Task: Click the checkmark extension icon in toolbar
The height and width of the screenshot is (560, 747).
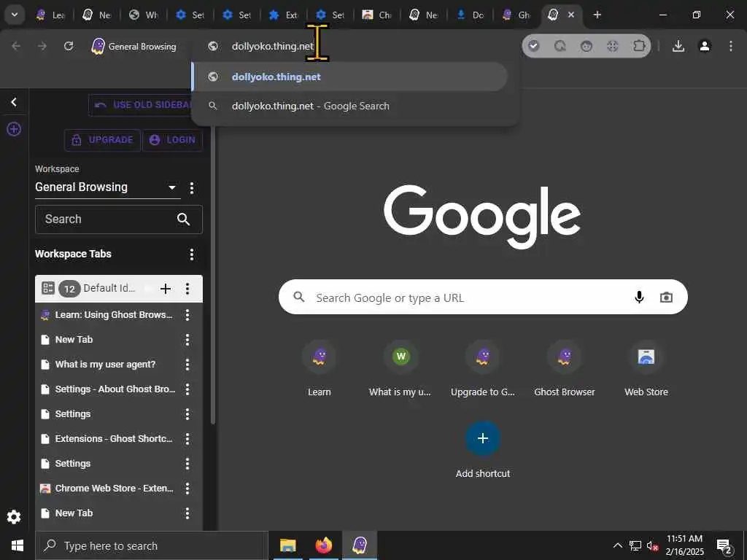Action: (533, 46)
